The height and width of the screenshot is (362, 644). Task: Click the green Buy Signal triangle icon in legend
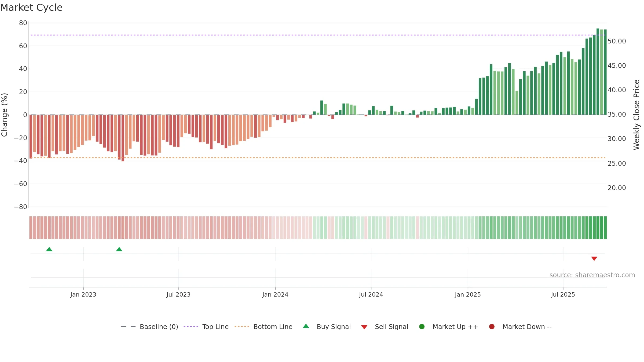[306, 326]
